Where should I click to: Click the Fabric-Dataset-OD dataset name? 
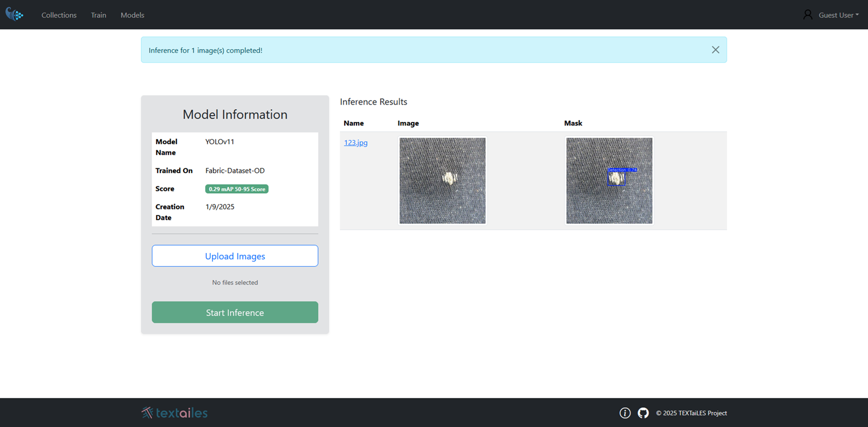235,171
